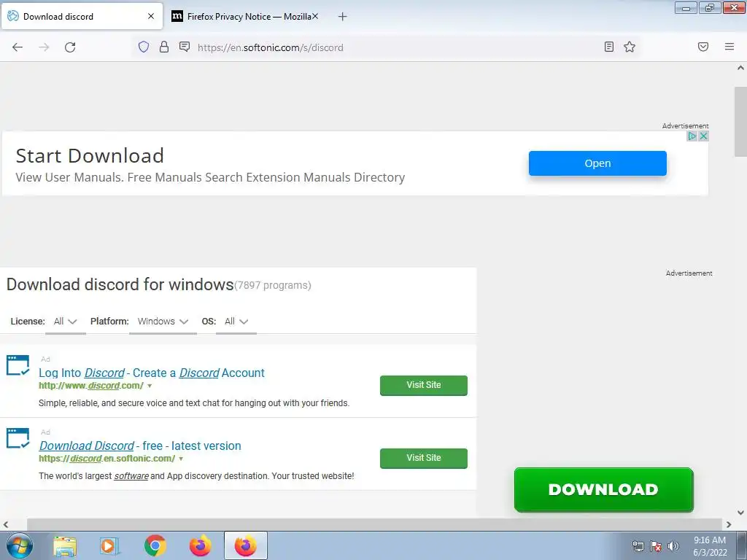The width and height of the screenshot is (747, 560).
Task: Open the site permissions icon in address bar
Action: (185, 47)
